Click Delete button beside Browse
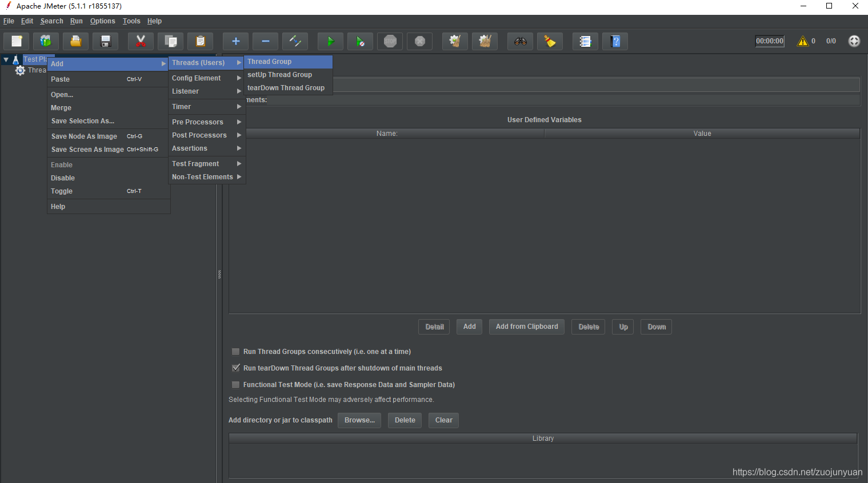 pyautogui.click(x=405, y=420)
